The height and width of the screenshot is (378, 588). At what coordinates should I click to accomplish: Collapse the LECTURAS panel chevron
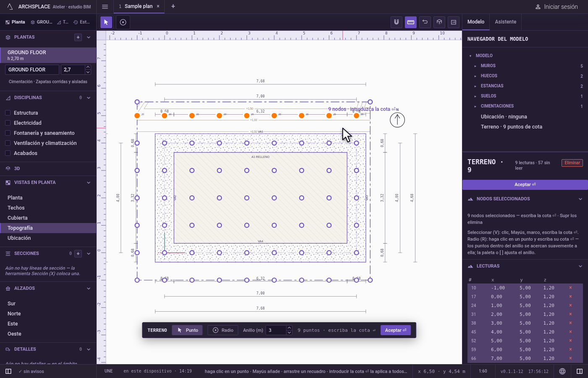click(x=580, y=266)
